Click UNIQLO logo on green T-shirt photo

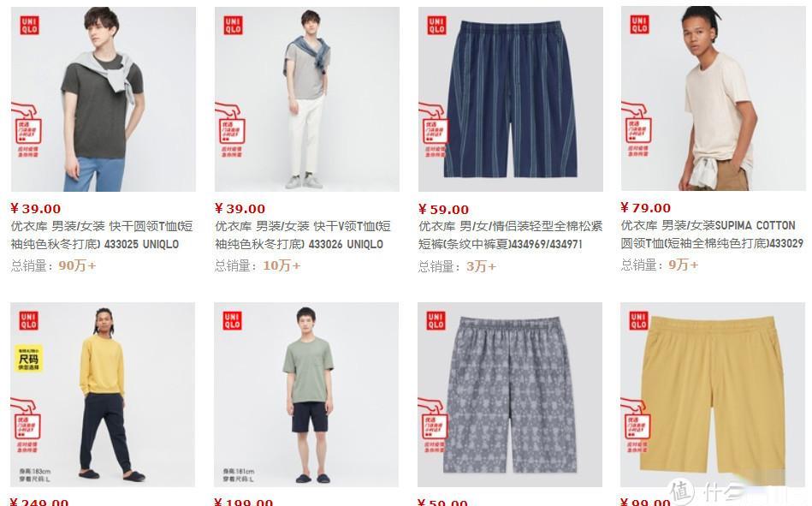232,320
